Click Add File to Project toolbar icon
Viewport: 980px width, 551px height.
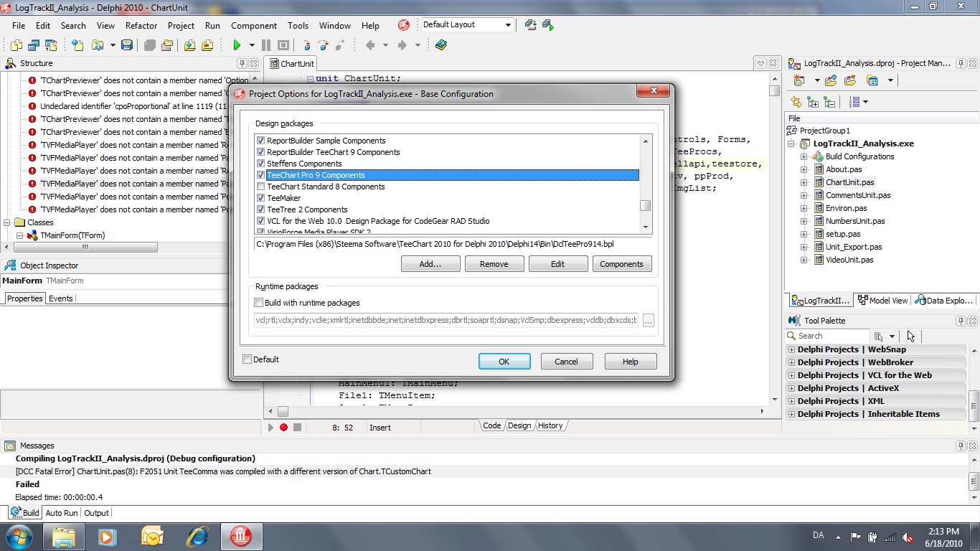[x=189, y=45]
